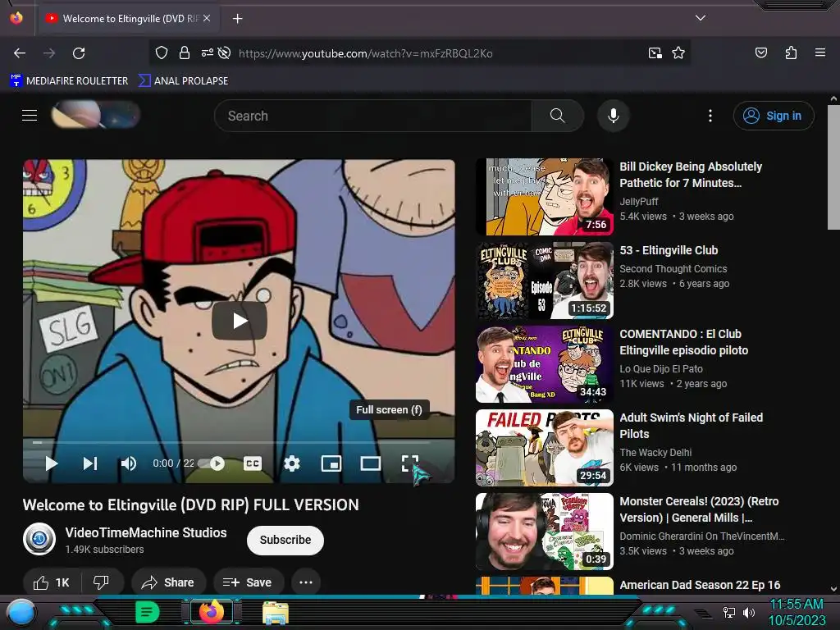Open YouTube settings three-dot menu

coord(710,116)
